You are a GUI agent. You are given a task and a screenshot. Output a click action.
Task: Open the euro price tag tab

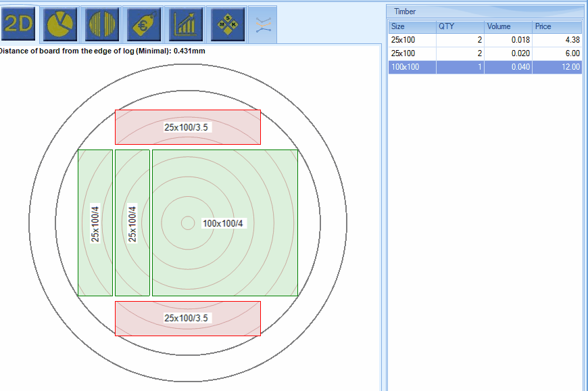pos(144,24)
